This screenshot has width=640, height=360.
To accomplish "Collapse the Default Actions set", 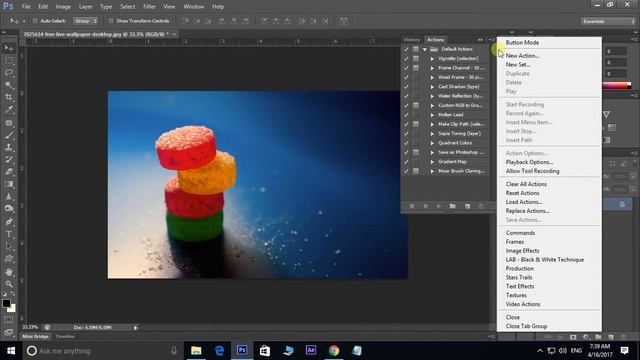I will [x=425, y=49].
